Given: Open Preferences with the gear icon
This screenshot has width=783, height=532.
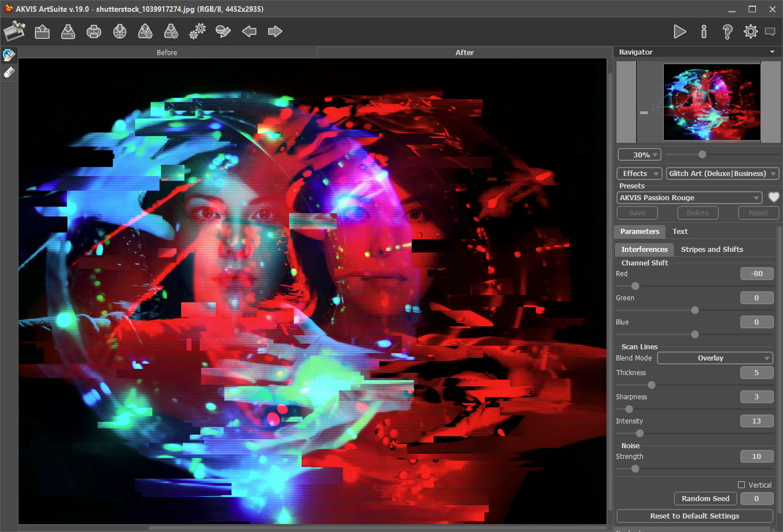Looking at the screenshot, I should tap(750, 31).
